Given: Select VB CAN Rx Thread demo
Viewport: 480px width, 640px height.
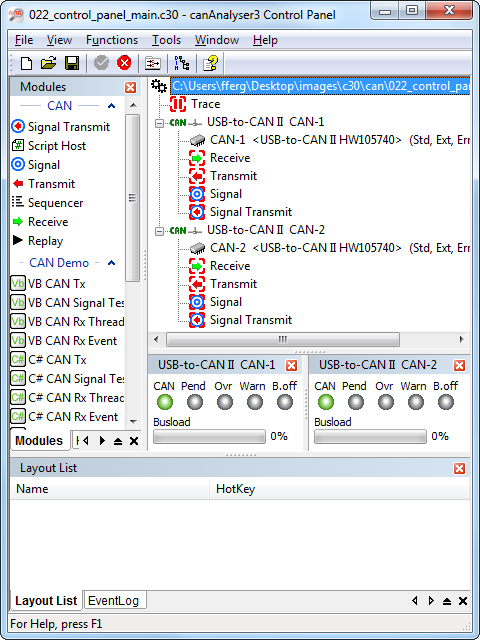Looking at the screenshot, I should 67,322.
